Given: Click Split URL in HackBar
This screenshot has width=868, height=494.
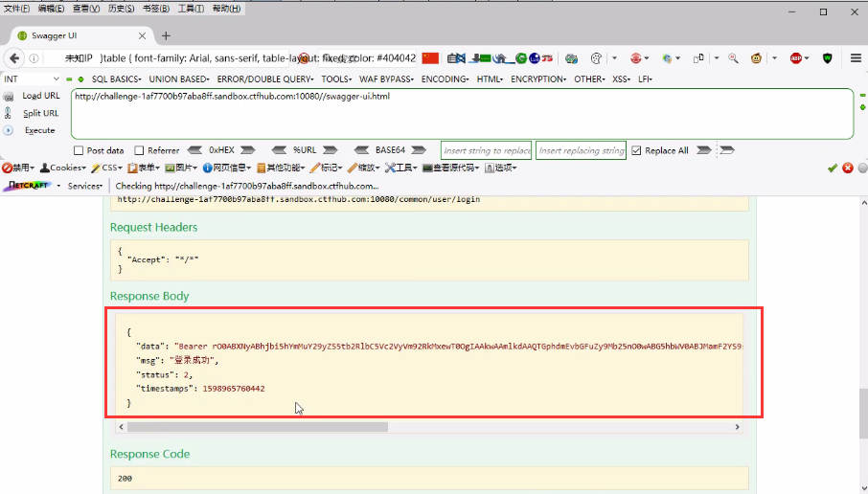Looking at the screenshot, I should (40, 113).
